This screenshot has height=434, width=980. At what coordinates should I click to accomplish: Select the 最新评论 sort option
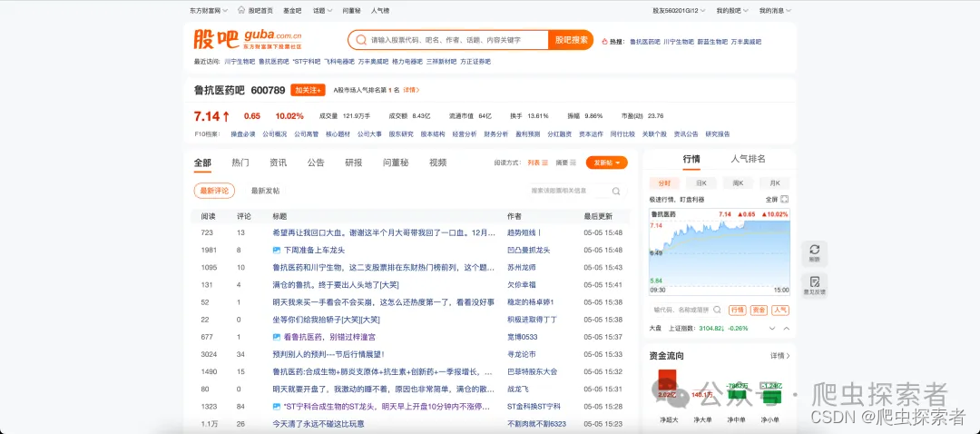point(214,191)
